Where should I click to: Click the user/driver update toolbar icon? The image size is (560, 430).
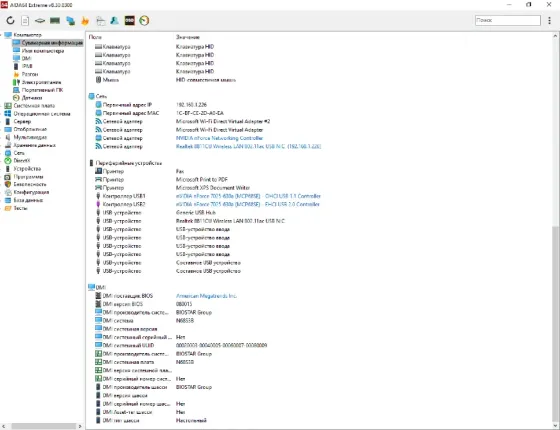pyautogui.click(x=115, y=21)
